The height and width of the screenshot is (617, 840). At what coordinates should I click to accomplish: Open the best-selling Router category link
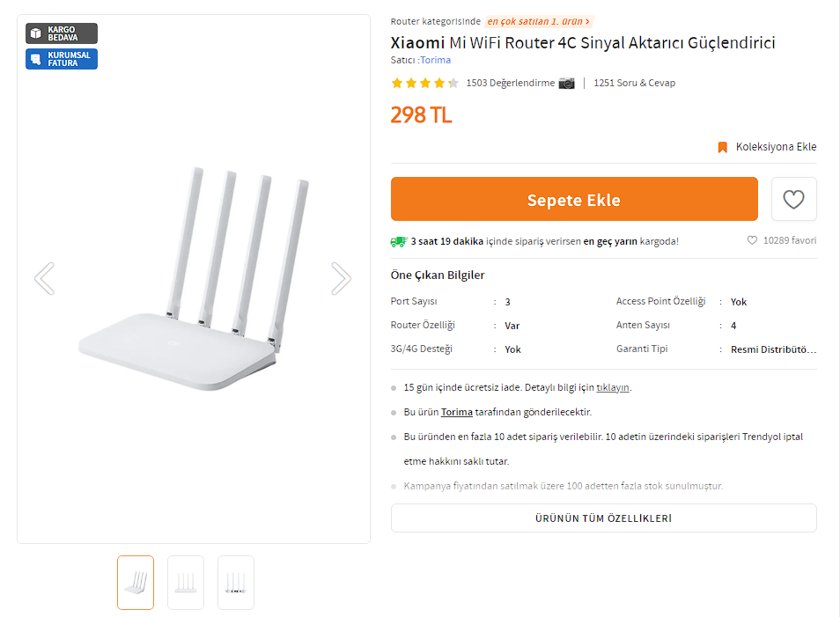point(539,21)
